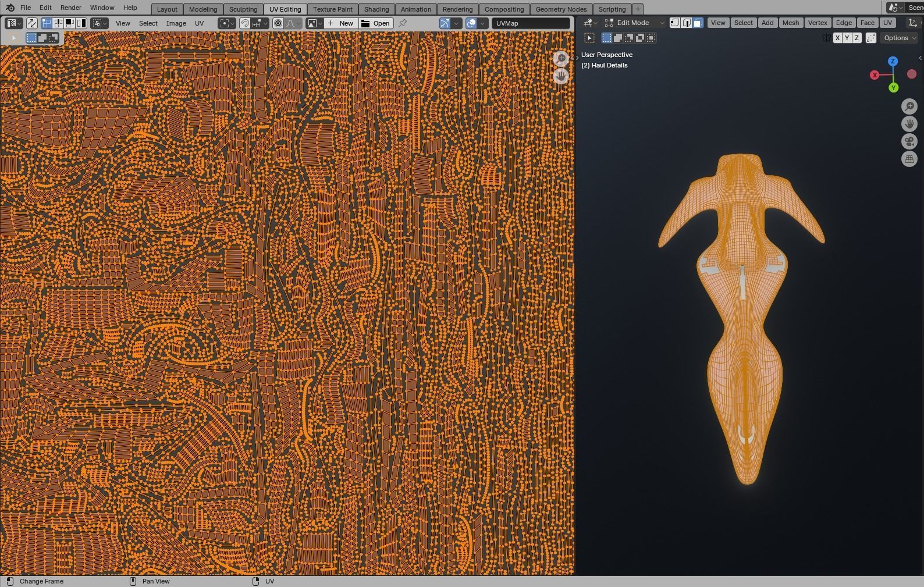Image resolution: width=924 pixels, height=587 pixels.
Task: Open 3D viewport Options dropdown
Action: pyautogui.click(x=900, y=38)
